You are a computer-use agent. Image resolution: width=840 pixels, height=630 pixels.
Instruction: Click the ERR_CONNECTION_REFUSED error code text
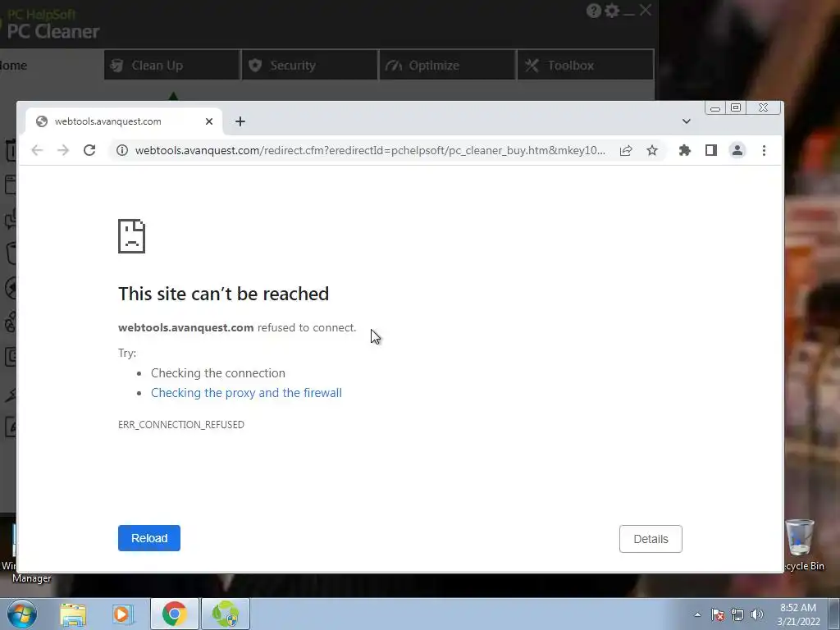click(x=181, y=424)
